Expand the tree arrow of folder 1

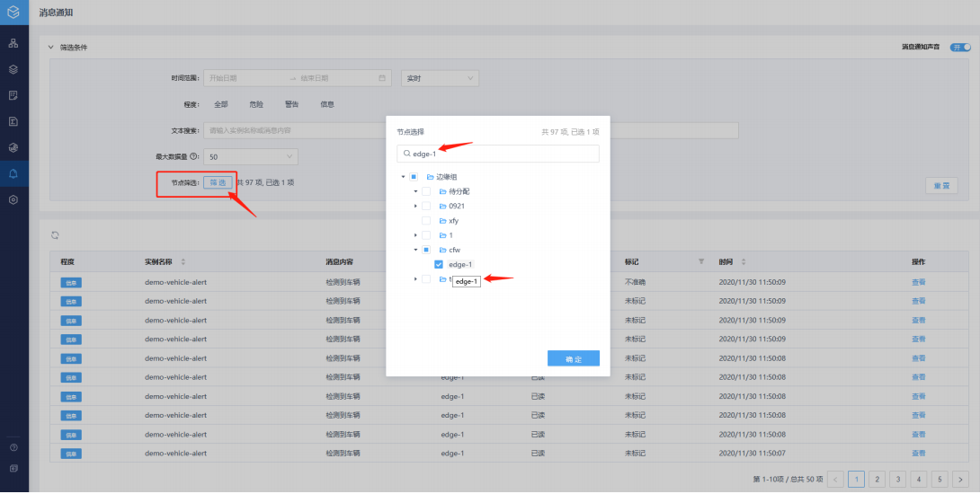coord(415,235)
